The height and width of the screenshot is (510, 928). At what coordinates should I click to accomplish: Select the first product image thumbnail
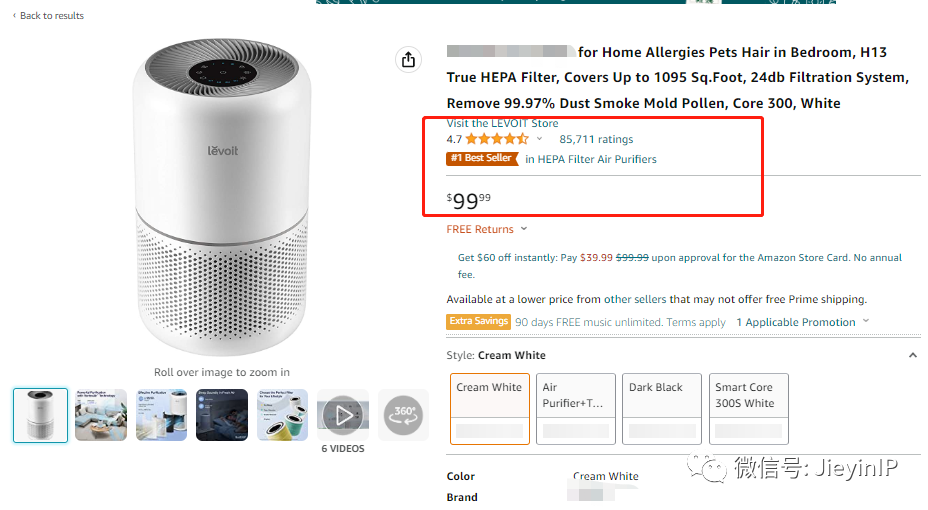tap(41, 415)
